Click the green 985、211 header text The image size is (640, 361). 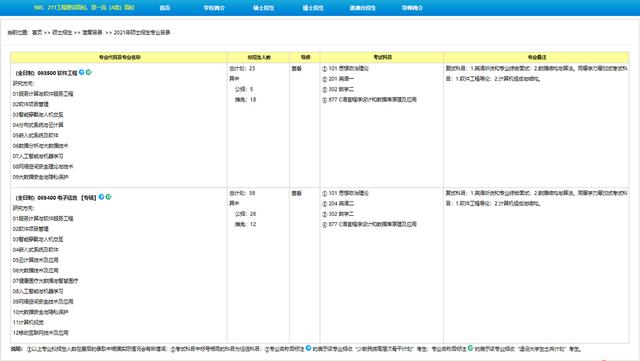(x=84, y=7)
